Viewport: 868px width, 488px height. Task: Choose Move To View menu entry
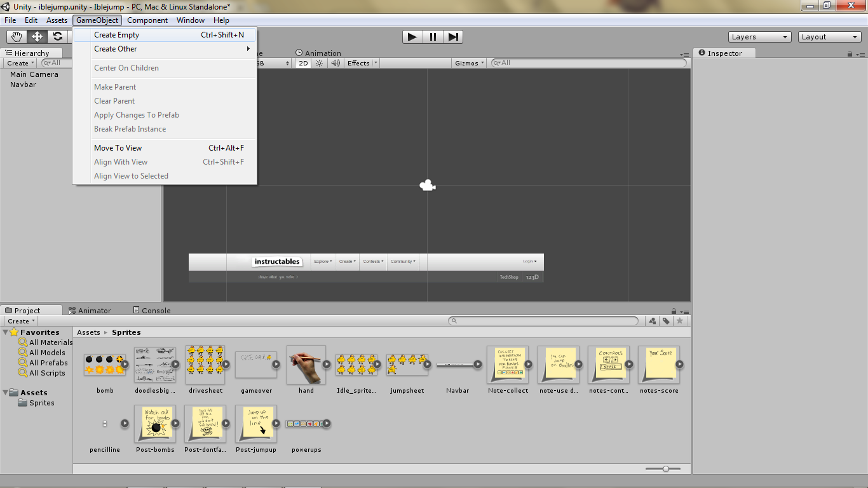coord(165,148)
